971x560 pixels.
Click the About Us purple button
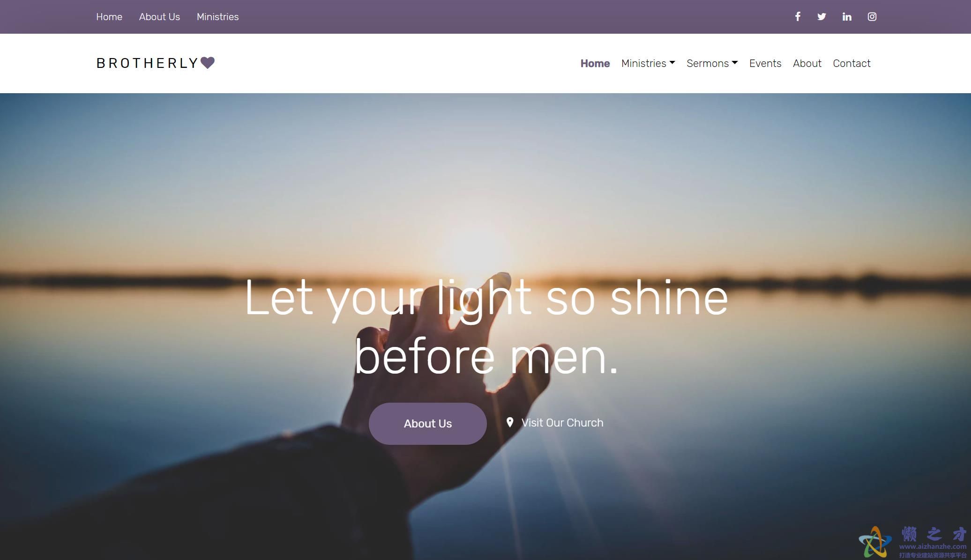tap(428, 424)
